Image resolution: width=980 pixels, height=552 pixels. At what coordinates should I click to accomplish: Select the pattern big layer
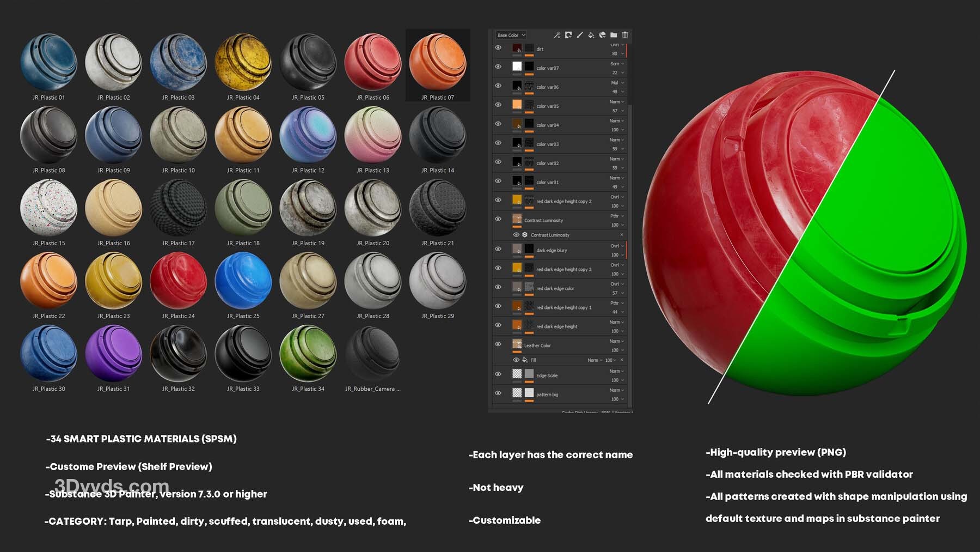547,395
